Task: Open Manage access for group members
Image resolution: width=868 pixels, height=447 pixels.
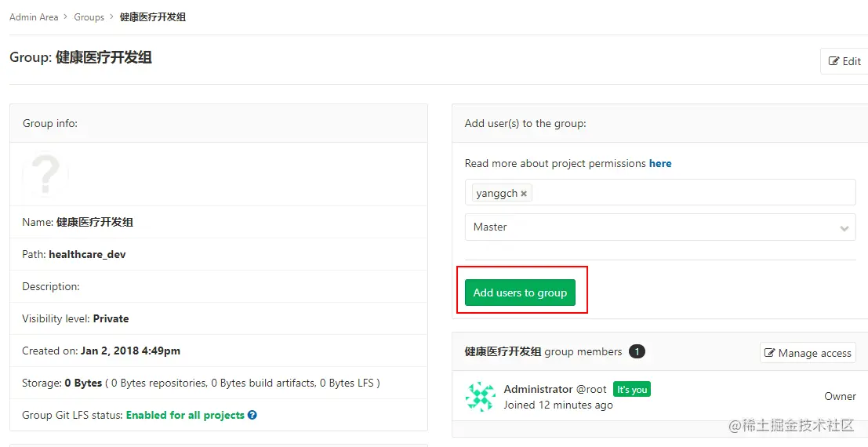Action: coord(808,353)
